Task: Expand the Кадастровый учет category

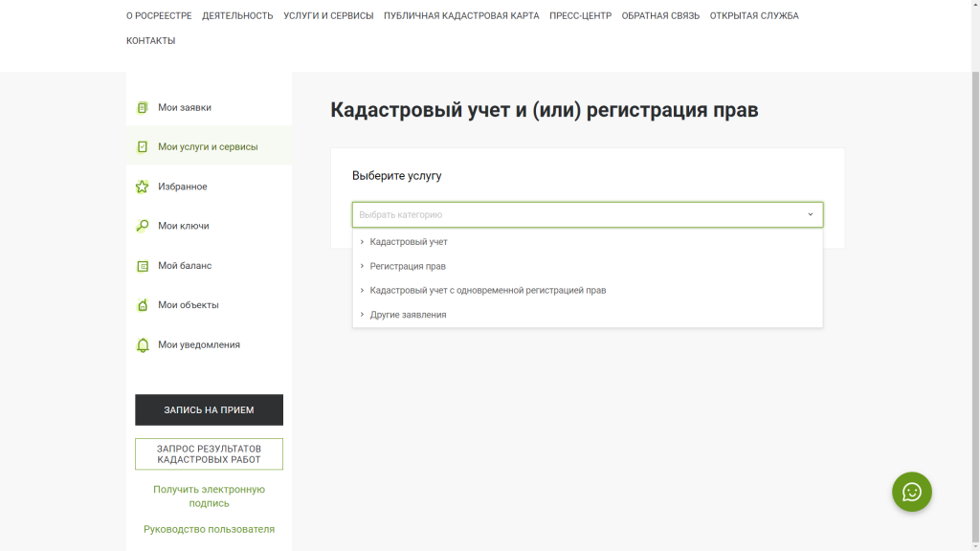Action: 409,242
